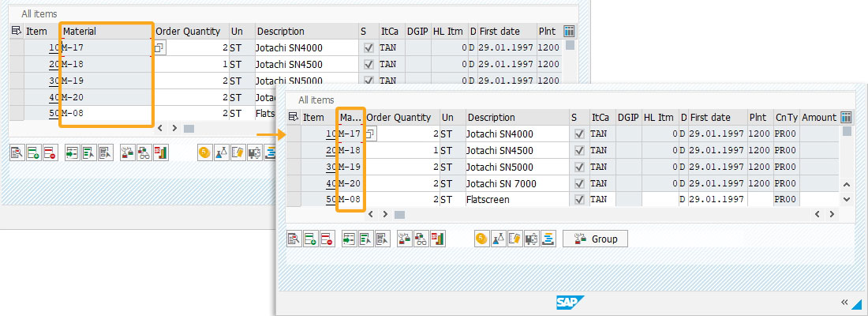Click M-17 material field in front window
Image resolution: width=868 pixels, height=316 pixels.
351,134
